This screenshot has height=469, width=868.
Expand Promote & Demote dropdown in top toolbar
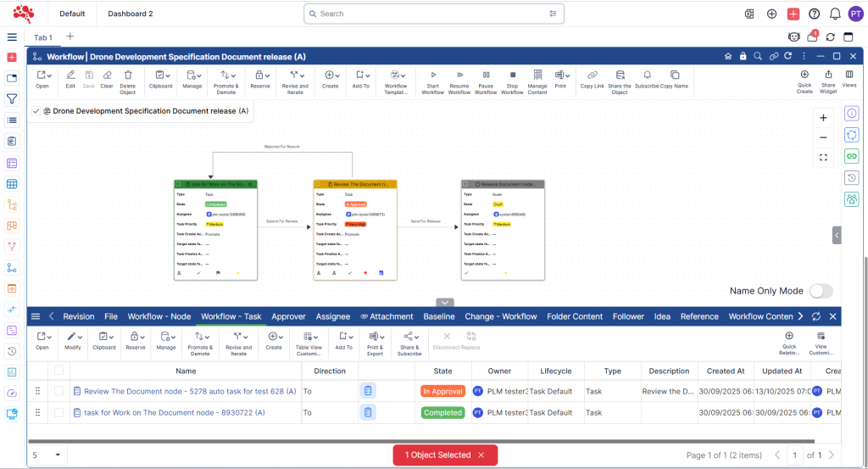[x=225, y=75]
